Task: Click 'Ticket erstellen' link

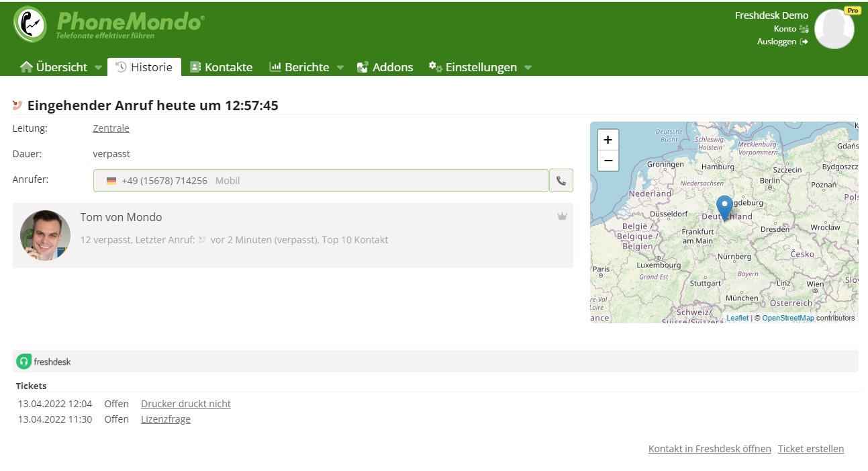Action: tap(810, 449)
